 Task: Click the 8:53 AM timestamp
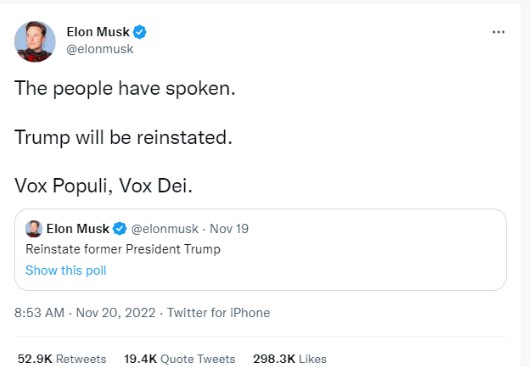click(39, 313)
